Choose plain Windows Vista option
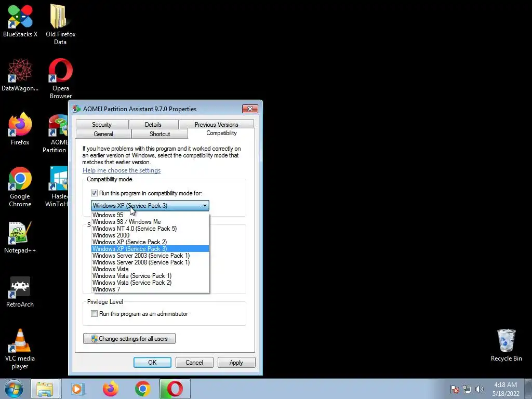The width and height of the screenshot is (532, 399). click(x=150, y=269)
